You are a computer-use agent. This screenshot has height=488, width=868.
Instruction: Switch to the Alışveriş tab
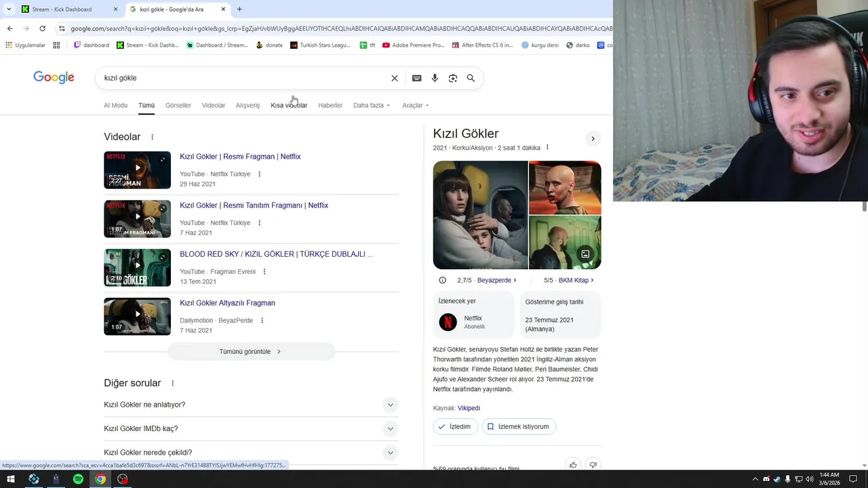point(248,105)
